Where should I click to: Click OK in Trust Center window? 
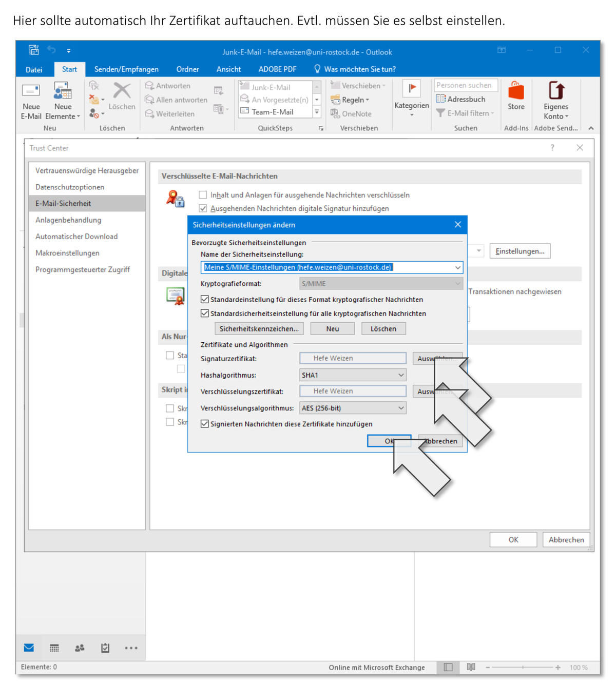[513, 540]
